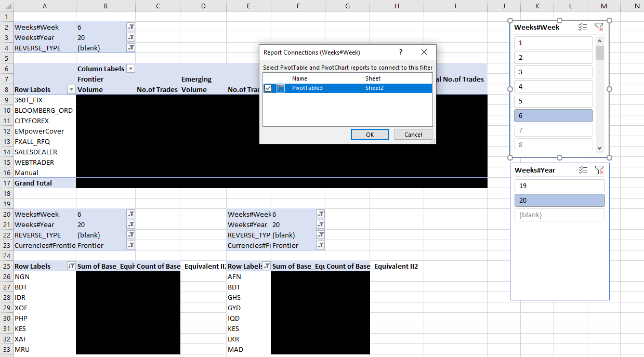Select week 6 in Weeks#Week slicer
This screenshot has height=357, width=644.
click(x=553, y=116)
